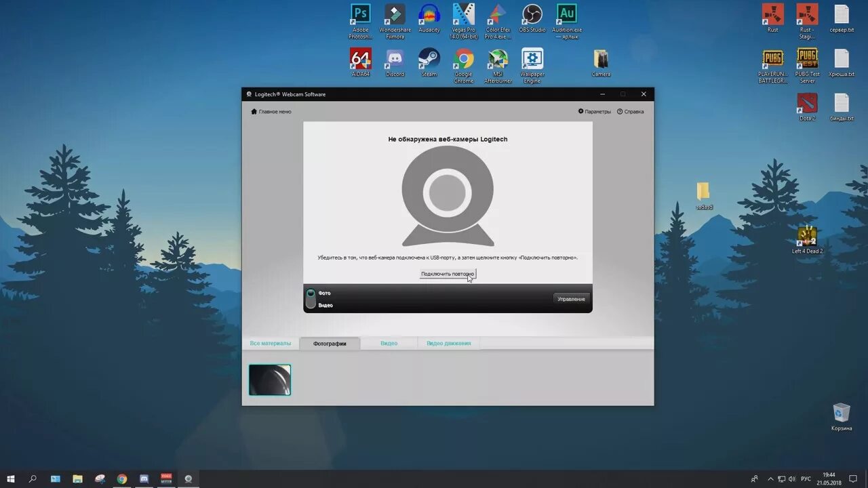868x488 pixels.
Task: Open the Все материалы tab
Action: click(x=270, y=343)
